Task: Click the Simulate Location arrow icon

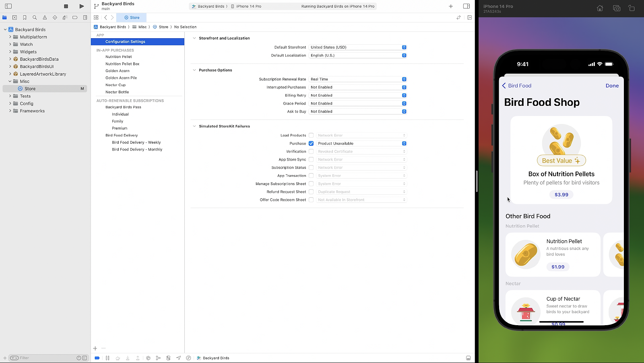Action: [x=178, y=358]
